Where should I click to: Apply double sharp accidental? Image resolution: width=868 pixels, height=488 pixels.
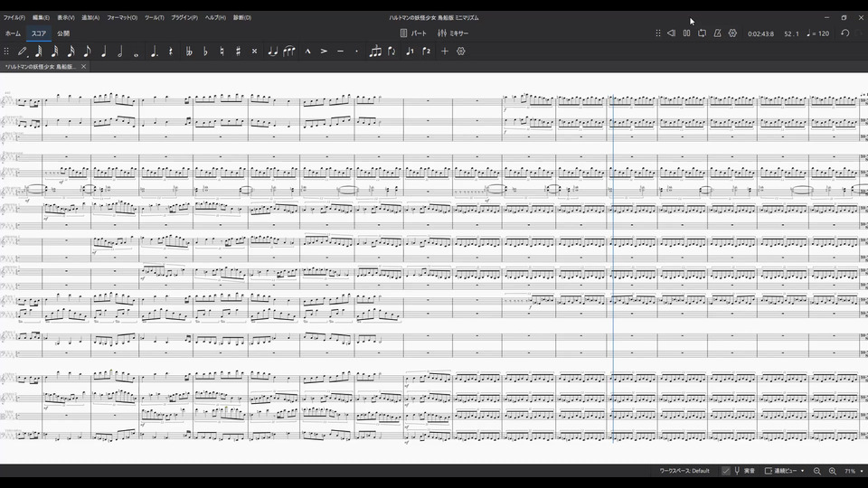254,52
